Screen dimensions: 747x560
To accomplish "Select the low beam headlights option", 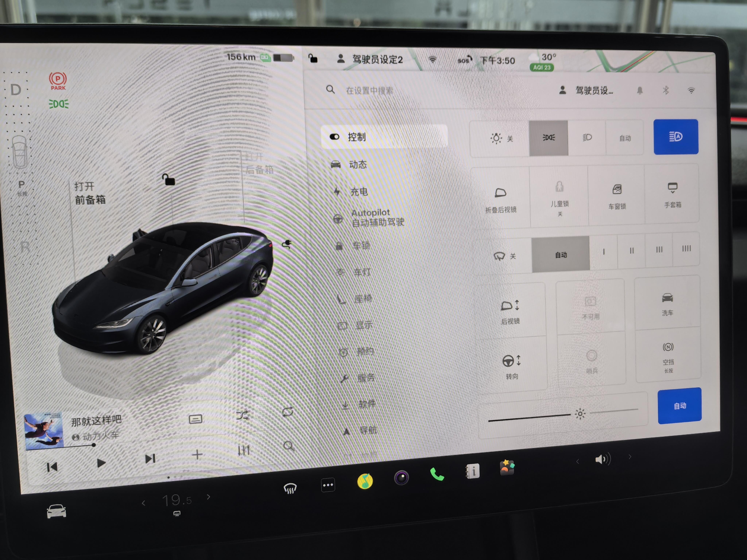I will click(x=587, y=137).
